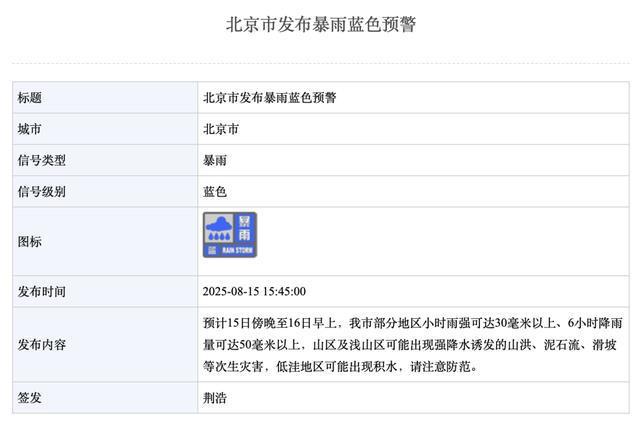Click the dashed divider below the heading
Viewport: 640px width, 428px height.
point(320,64)
